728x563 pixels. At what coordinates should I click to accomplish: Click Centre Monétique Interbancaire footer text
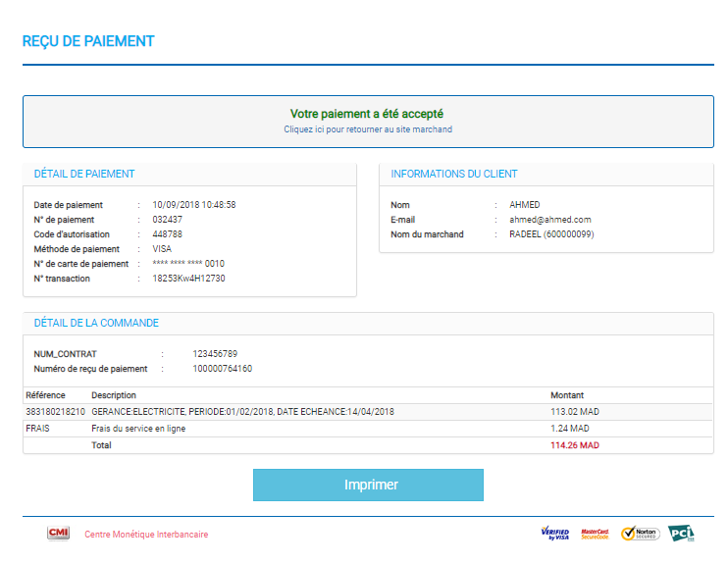[x=146, y=535]
